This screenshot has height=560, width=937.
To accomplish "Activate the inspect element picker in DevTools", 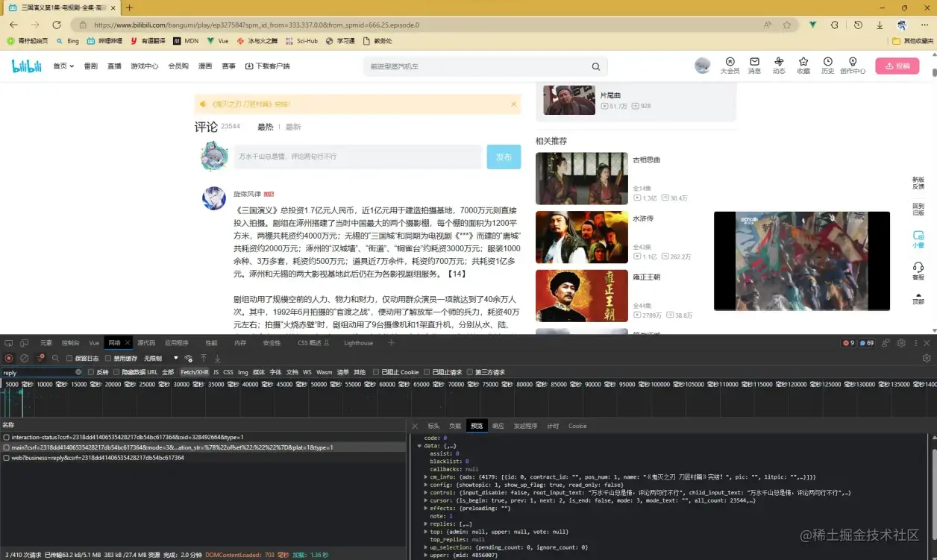I will pos(9,343).
